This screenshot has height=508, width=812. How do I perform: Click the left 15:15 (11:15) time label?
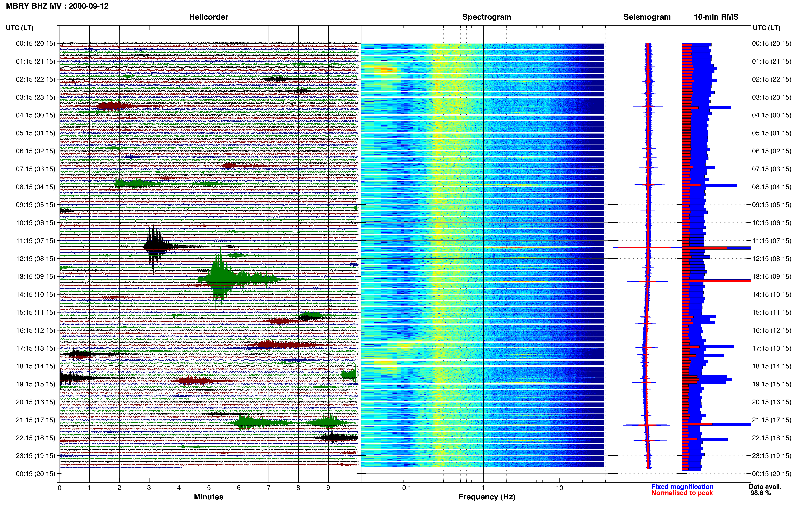36,313
